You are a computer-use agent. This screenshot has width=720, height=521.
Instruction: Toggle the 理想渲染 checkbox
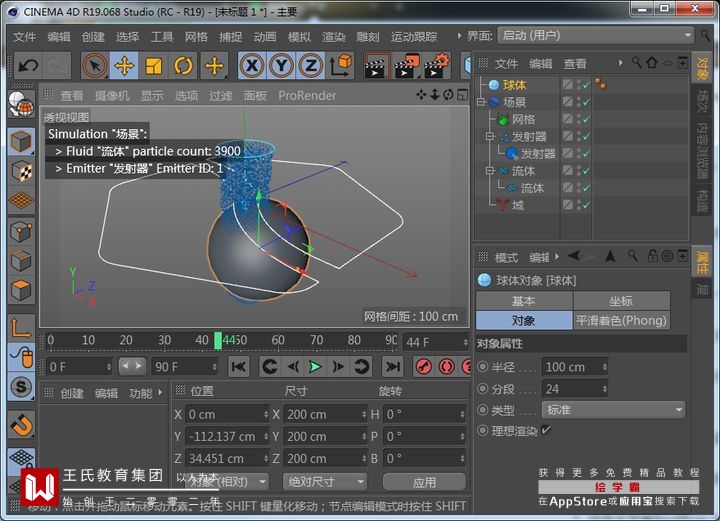tap(546, 430)
